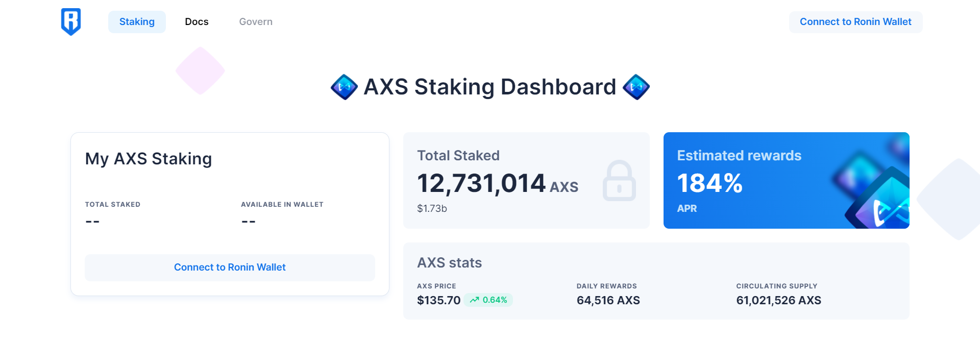This screenshot has width=980, height=341.
Task: Click the green trending-up arrow icon
Action: click(474, 300)
